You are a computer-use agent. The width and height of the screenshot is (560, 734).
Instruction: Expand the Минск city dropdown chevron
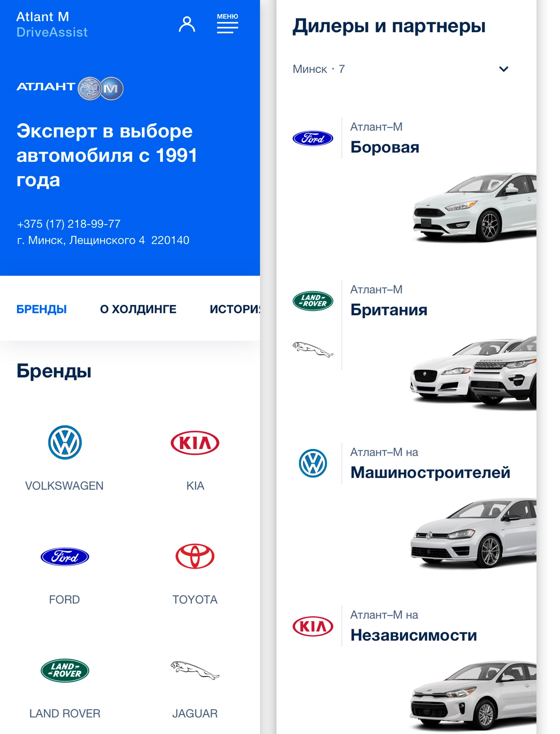pos(503,69)
